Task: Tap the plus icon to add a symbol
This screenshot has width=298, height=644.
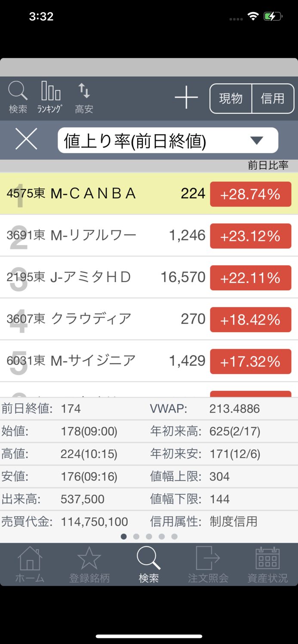Action: [x=186, y=98]
